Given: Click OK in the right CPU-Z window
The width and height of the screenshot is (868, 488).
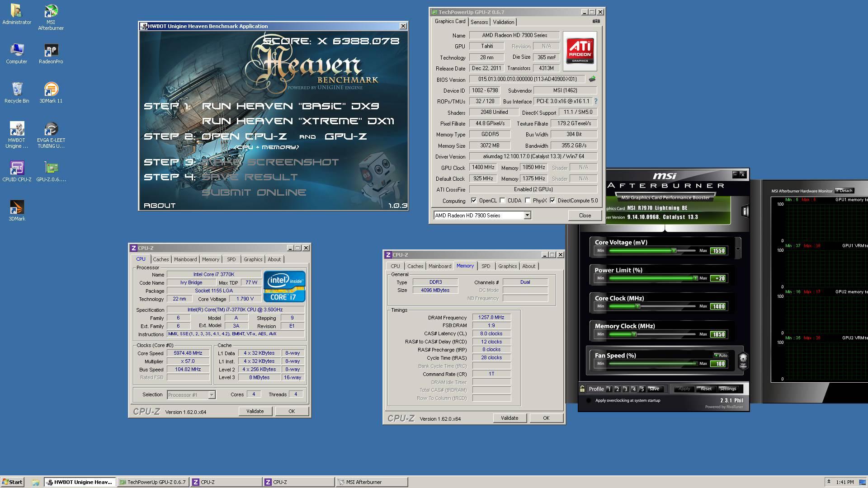Looking at the screenshot, I should tap(546, 418).
